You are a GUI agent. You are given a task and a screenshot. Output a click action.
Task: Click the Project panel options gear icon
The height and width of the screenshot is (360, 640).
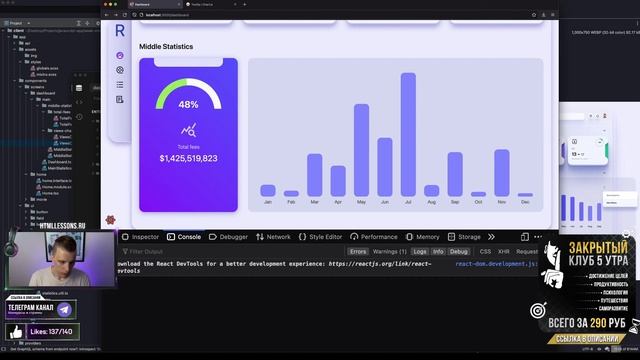coord(98,23)
